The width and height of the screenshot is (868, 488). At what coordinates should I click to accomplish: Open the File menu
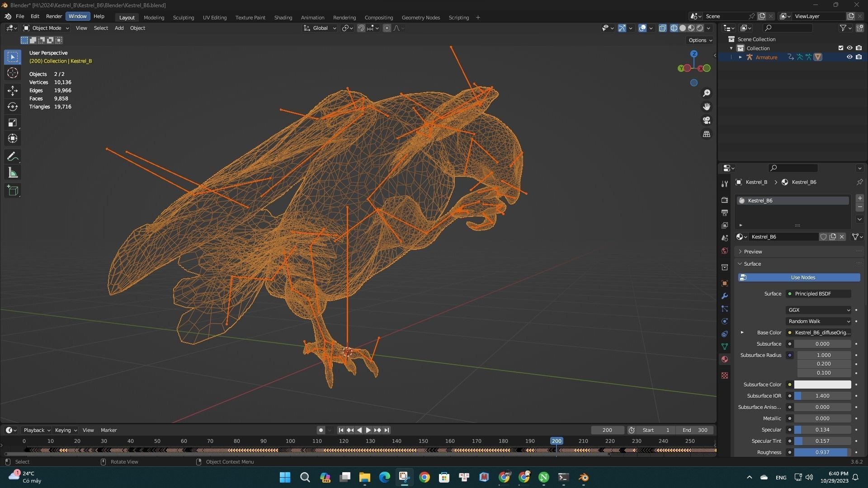(20, 16)
